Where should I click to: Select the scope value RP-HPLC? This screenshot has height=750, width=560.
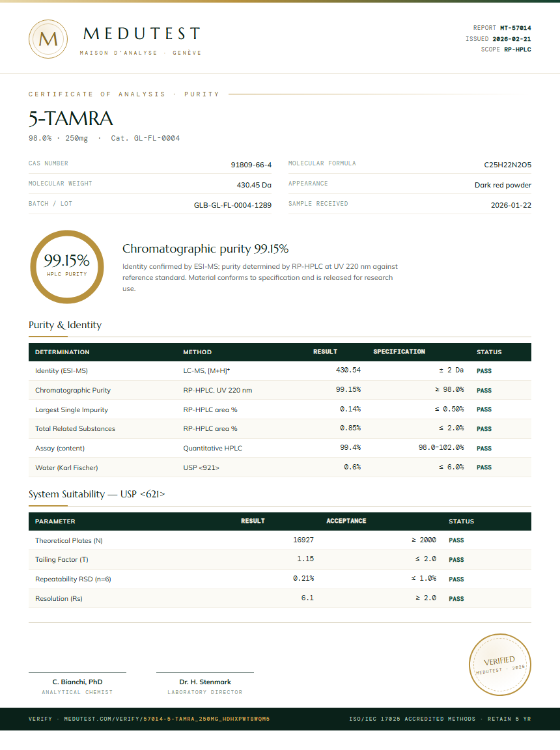pos(518,49)
